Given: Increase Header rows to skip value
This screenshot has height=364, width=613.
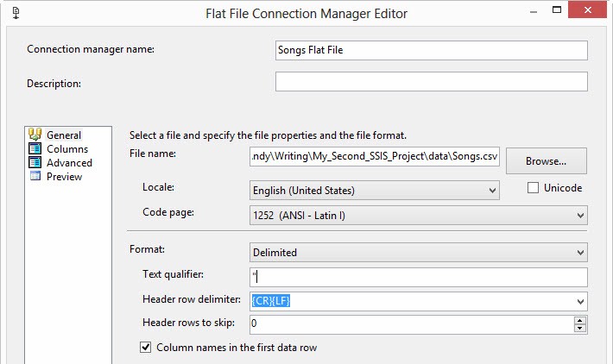Looking at the screenshot, I should pyautogui.click(x=580, y=320).
